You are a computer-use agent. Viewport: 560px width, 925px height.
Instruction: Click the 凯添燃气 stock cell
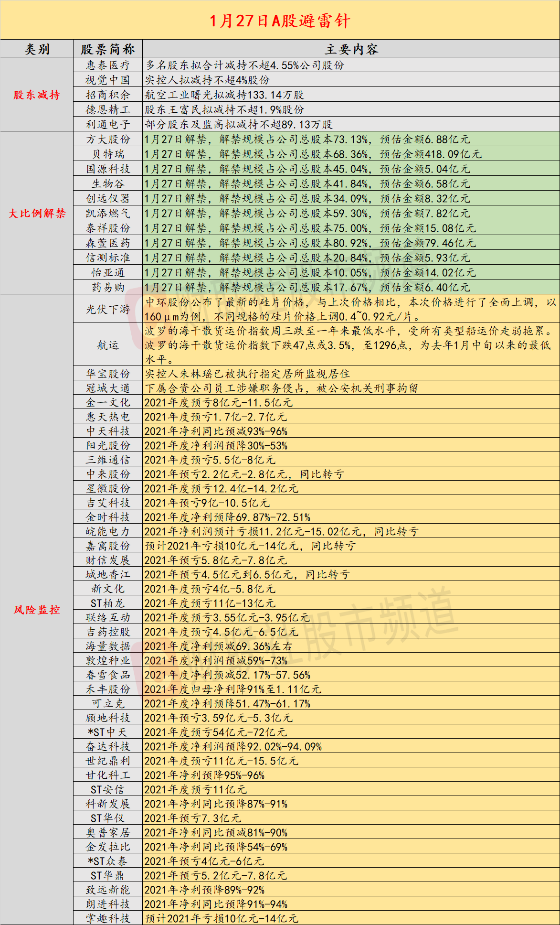[x=108, y=214]
